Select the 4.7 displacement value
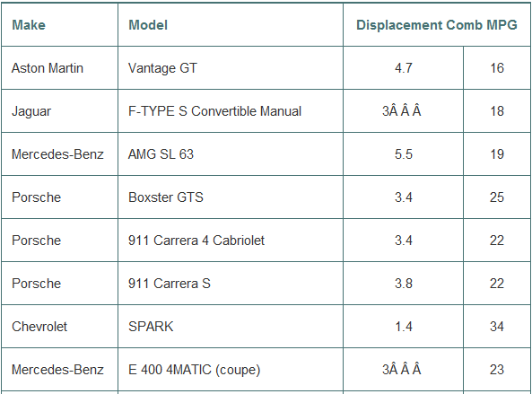Image resolution: width=532 pixels, height=394 pixels. [403, 68]
